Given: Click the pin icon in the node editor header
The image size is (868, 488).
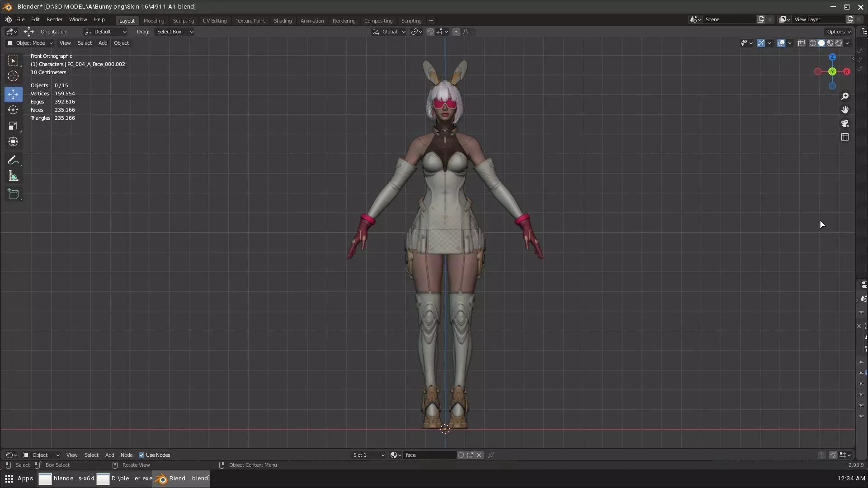Looking at the screenshot, I should 491,455.
